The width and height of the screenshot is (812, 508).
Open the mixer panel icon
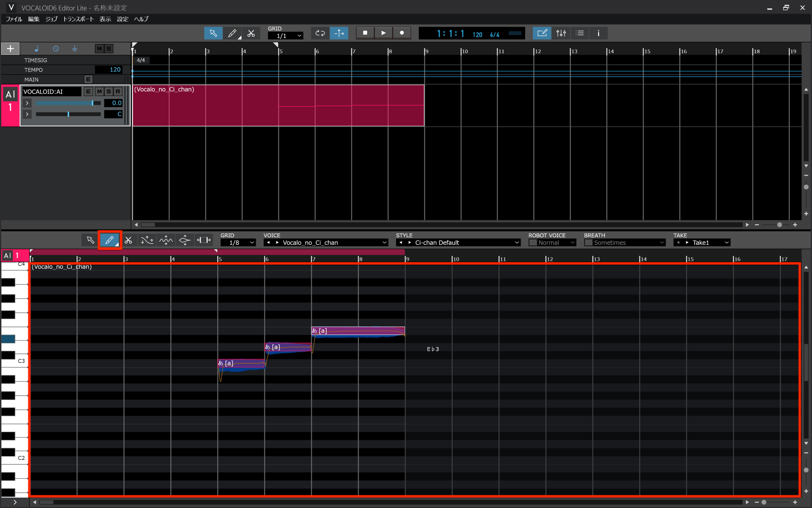click(x=560, y=33)
